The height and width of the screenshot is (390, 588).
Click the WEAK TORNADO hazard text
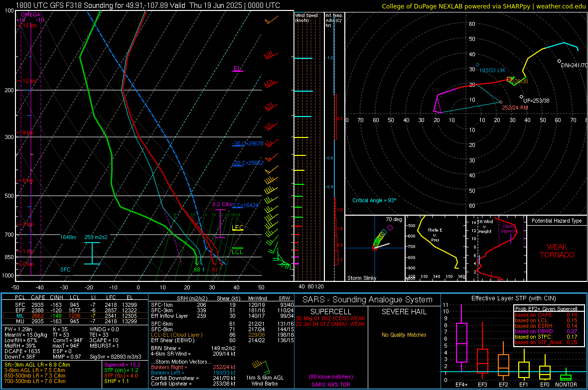click(557, 251)
